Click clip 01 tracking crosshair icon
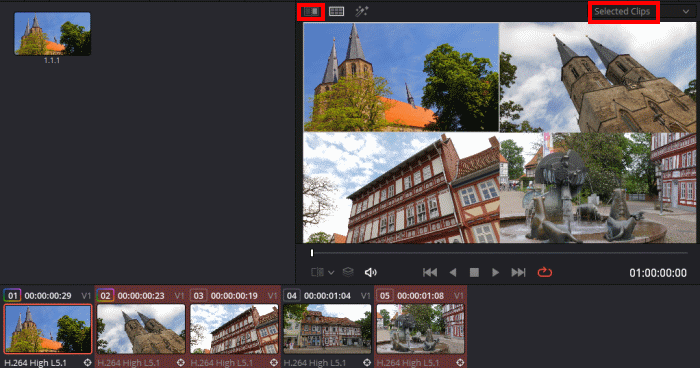The image size is (700, 368). click(88, 363)
